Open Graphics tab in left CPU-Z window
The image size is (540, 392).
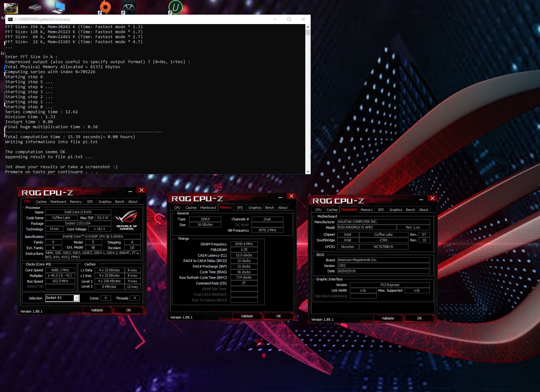(x=105, y=202)
